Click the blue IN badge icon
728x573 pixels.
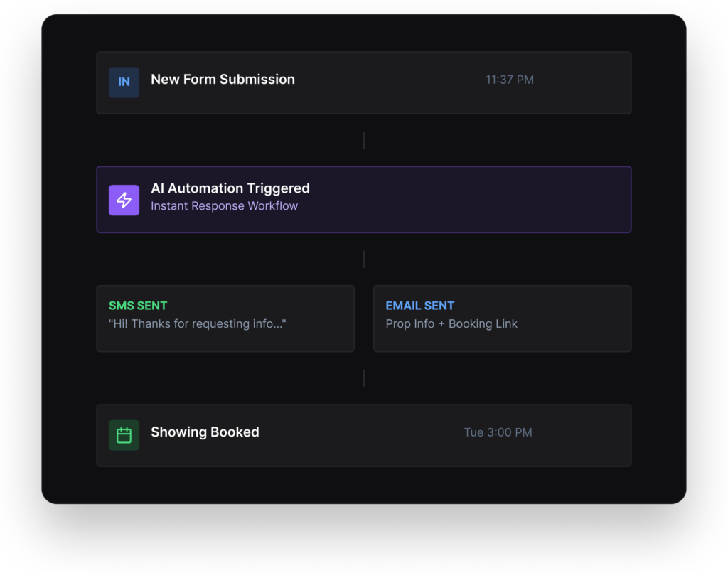pyautogui.click(x=124, y=82)
